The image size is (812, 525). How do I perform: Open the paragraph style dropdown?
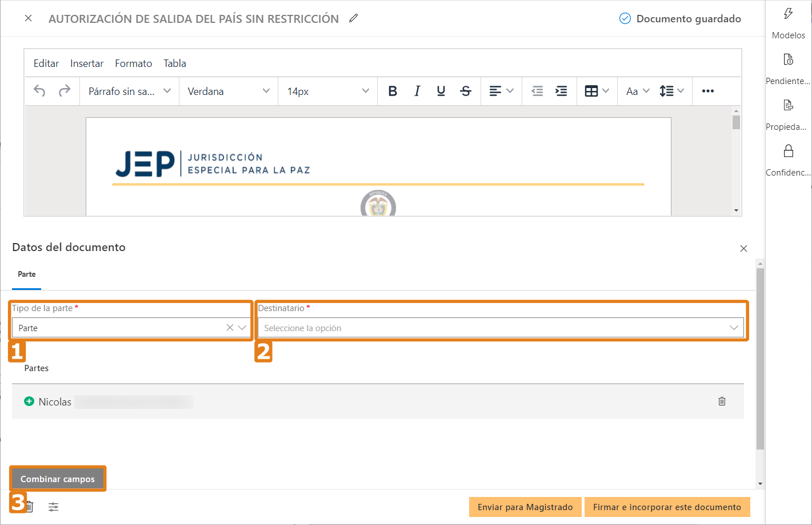(x=130, y=91)
